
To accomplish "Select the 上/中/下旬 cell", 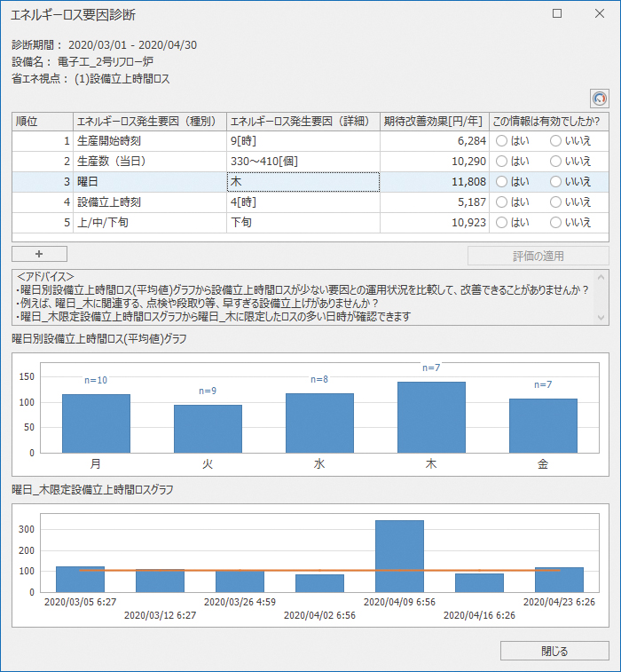I will tap(150, 223).
